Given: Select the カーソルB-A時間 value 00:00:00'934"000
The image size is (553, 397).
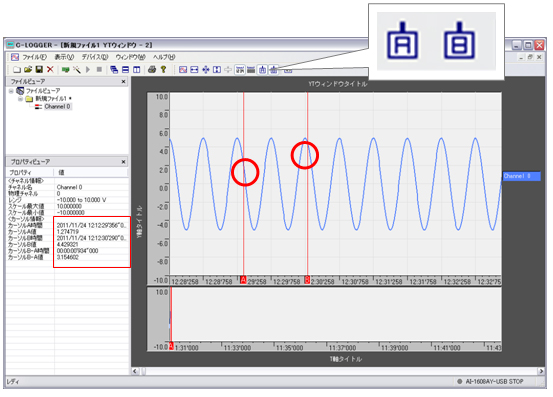Looking at the screenshot, I should pos(77,251).
